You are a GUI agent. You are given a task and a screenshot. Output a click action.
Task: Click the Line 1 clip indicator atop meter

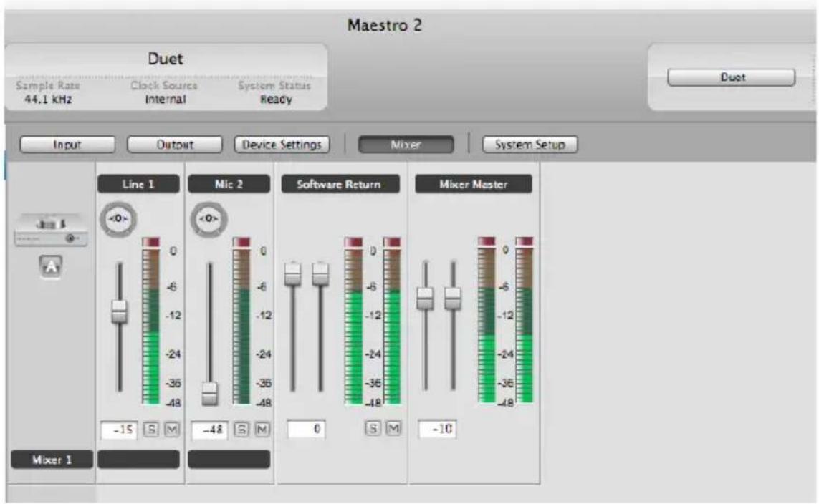[151, 243]
